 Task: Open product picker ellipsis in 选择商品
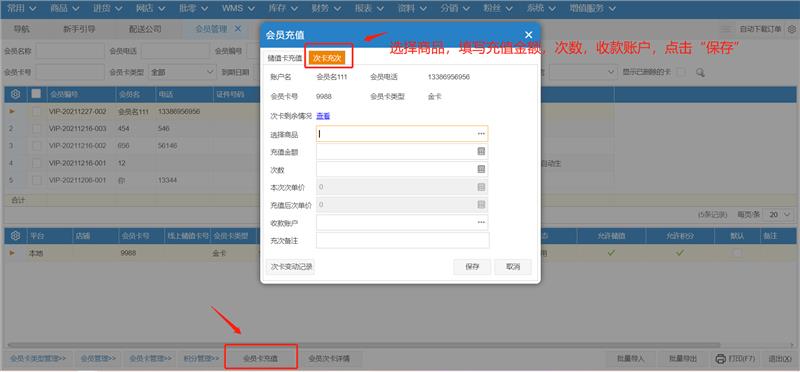[x=481, y=134]
